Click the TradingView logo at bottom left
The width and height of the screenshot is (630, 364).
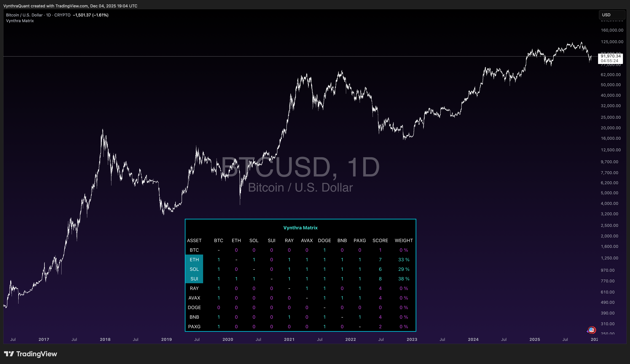(x=31, y=354)
